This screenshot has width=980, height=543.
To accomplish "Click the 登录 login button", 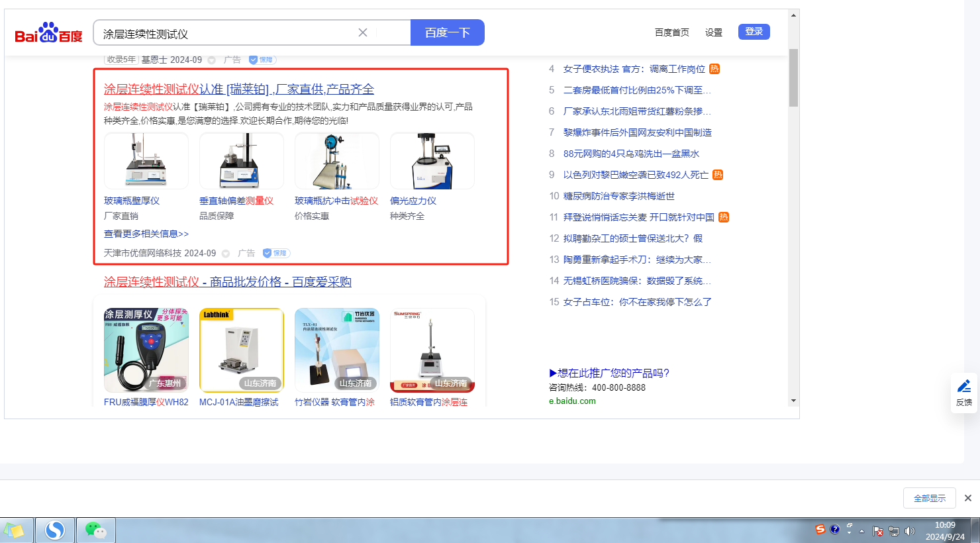I will coord(754,32).
